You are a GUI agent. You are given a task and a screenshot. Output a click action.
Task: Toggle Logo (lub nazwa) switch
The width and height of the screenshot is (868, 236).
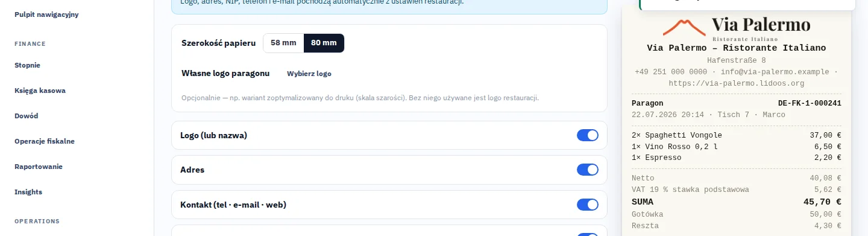pyautogui.click(x=588, y=135)
